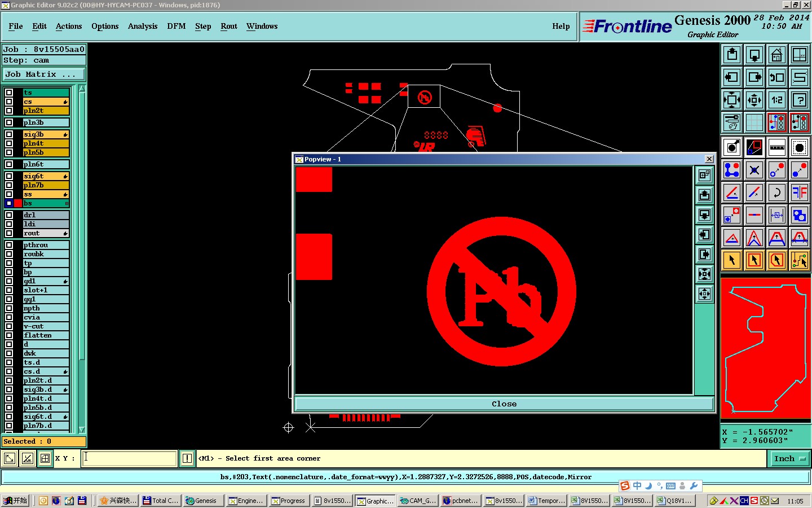Click the red board overview thumbnail

(766, 348)
